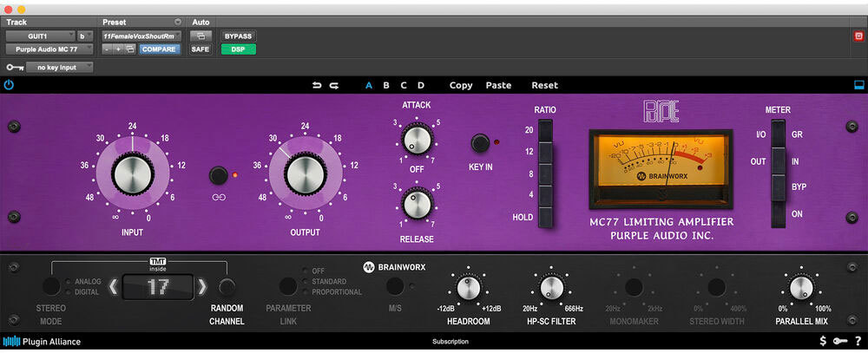Click the Reset button
The image size is (868, 353).
click(x=544, y=85)
